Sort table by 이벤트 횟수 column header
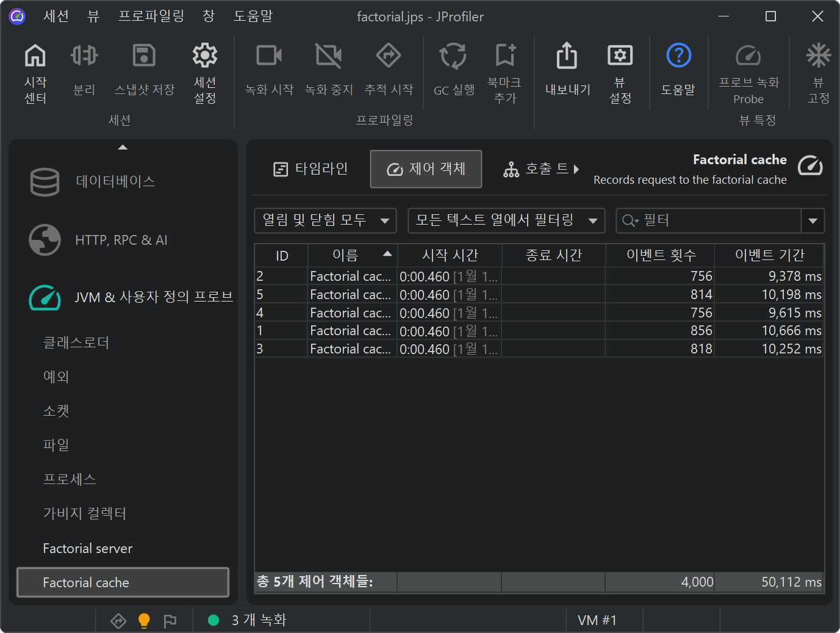Viewport: 840px width, 633px height. 660,255
